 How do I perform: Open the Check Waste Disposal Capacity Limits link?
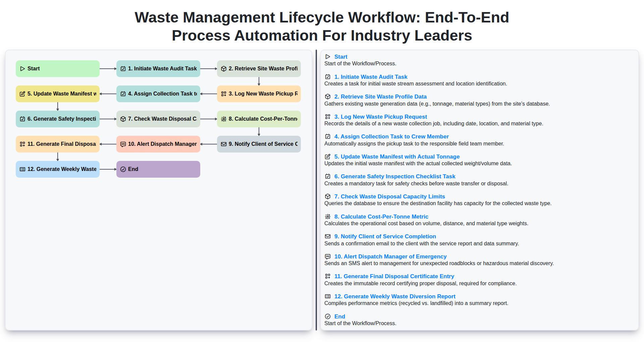coord(390,196)
